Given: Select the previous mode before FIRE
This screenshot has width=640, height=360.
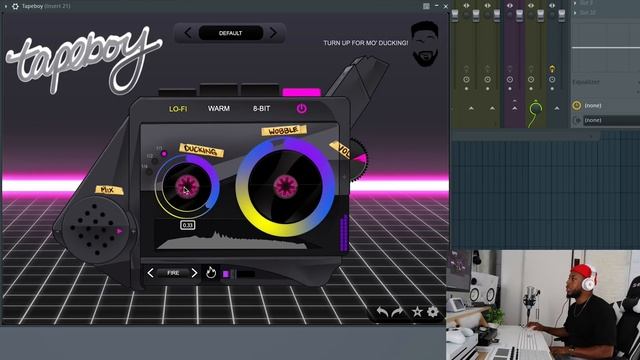Looking at the screenshot, I should 150,273.
